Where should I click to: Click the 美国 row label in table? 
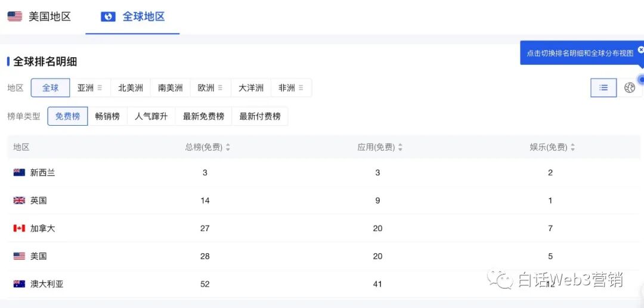(x=39, y=256)
